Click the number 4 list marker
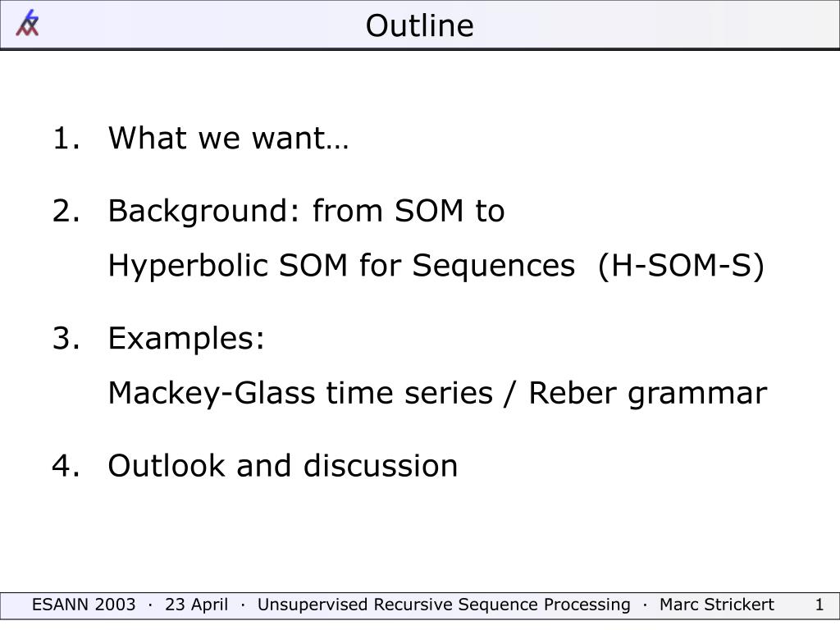Image resolution: width=840 pixels, height=630 pixels. coord(66,466)
